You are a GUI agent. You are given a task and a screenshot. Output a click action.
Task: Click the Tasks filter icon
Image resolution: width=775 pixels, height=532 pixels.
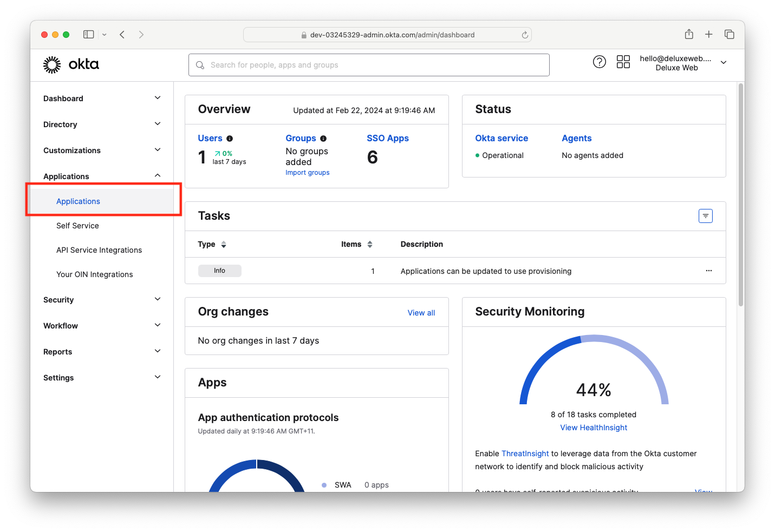[x=705, y=216]
